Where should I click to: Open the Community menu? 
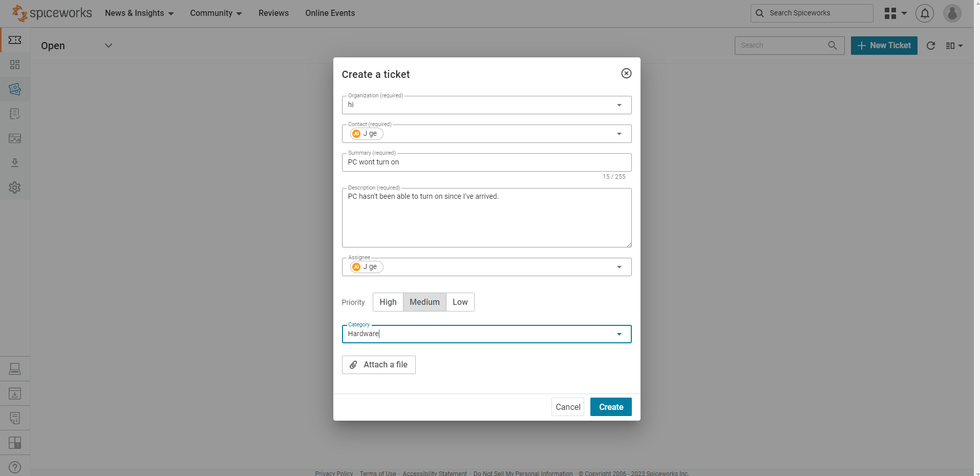(215, 13)
